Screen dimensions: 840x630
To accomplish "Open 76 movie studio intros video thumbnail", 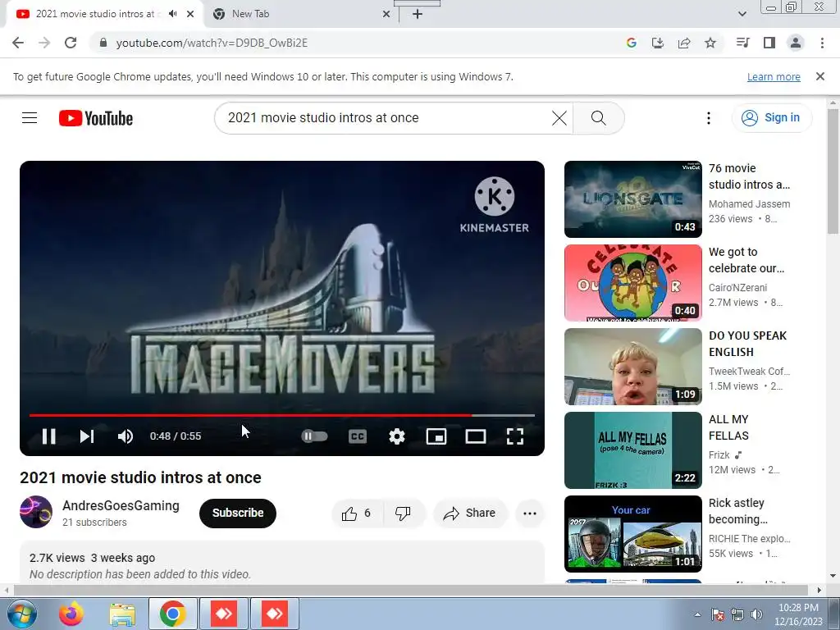I will pos(632,199).
